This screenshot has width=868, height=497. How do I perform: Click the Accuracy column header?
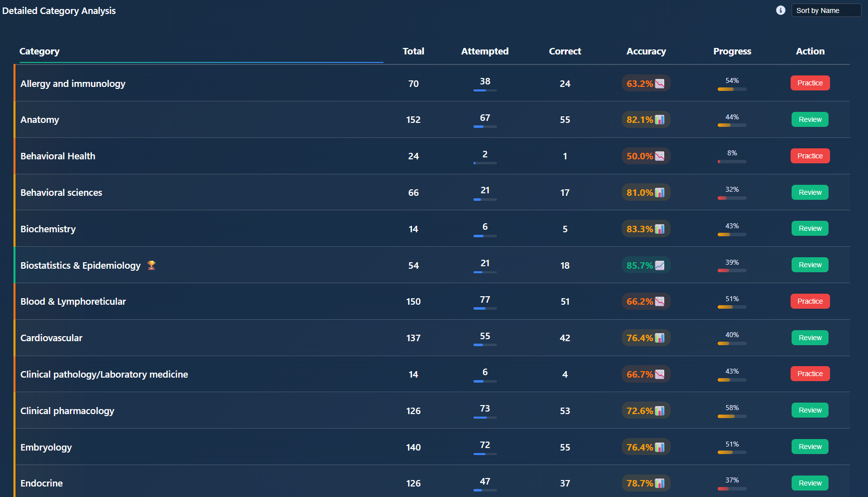click(646, 51)
